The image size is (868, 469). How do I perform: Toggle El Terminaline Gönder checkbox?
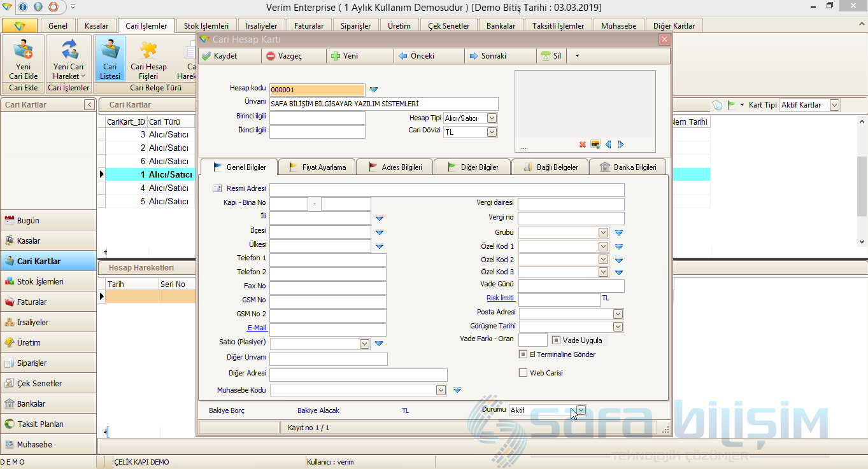pos(523,354)
